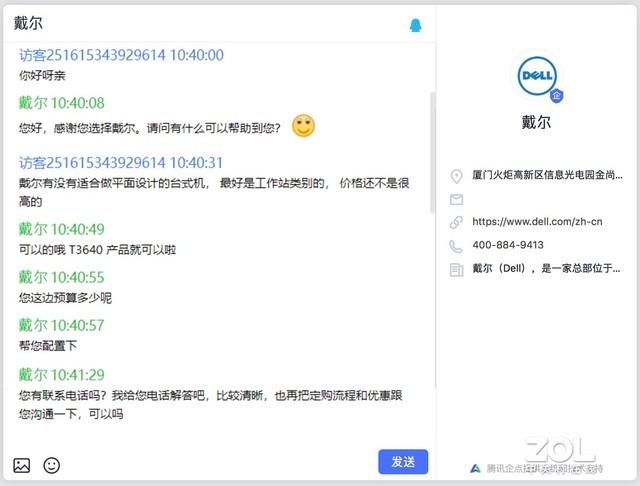Click the 腾讯企点 footer support text
This screenshot has width=640, height=486.
pos(544,468)
